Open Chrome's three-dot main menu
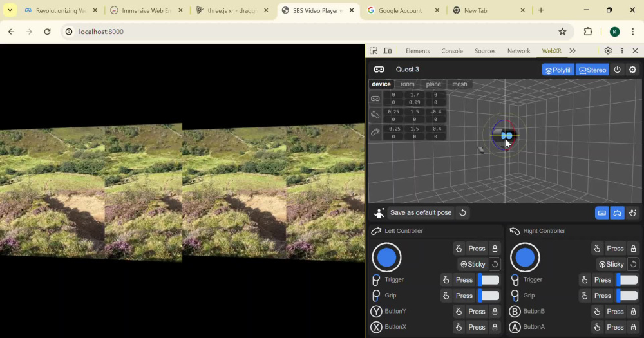This screenshot has height=338, width=644. point(633,32)
